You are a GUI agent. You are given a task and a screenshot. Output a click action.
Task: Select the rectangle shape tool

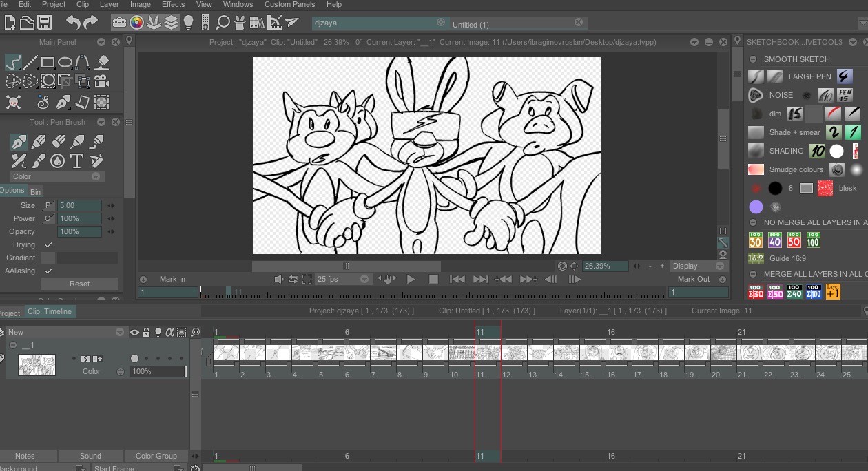point(48,63)
